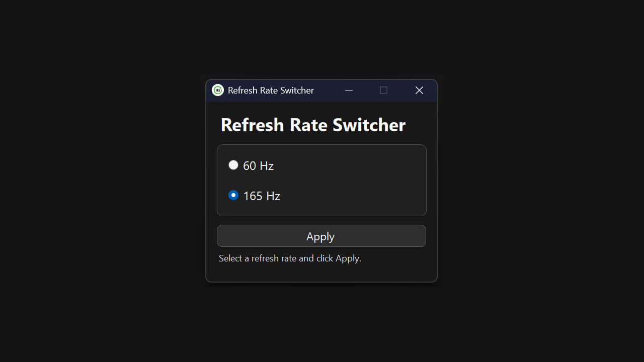The height and width of the screenshot is (362, 644).
Task: Click empty space right of the 165 Hz label
Action: point(352,196)
